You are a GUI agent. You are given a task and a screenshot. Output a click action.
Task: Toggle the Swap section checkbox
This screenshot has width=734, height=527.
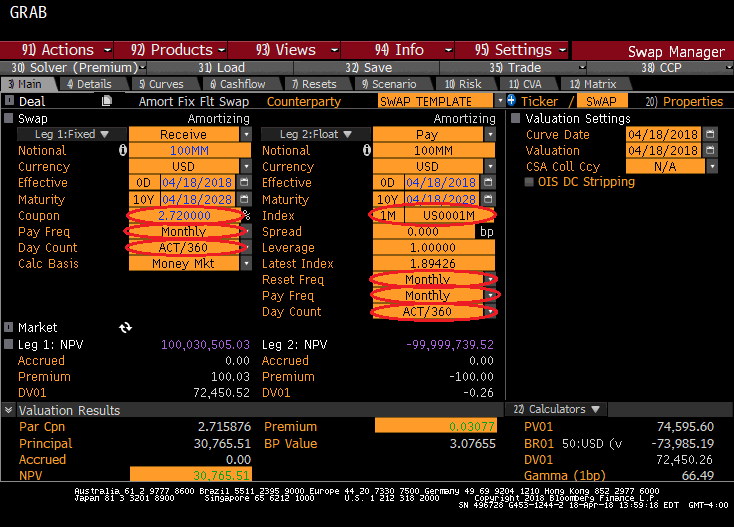(8, 118)
